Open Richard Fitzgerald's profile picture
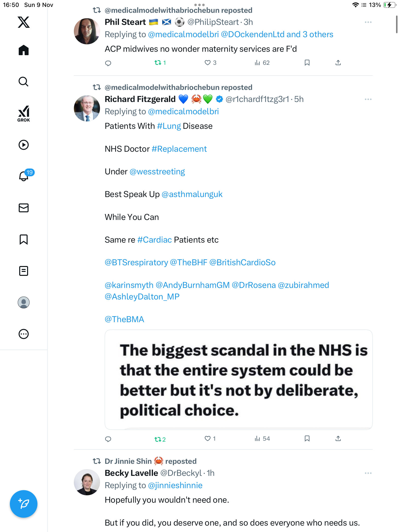The image size is (399, 532). [x=87, y=108]
